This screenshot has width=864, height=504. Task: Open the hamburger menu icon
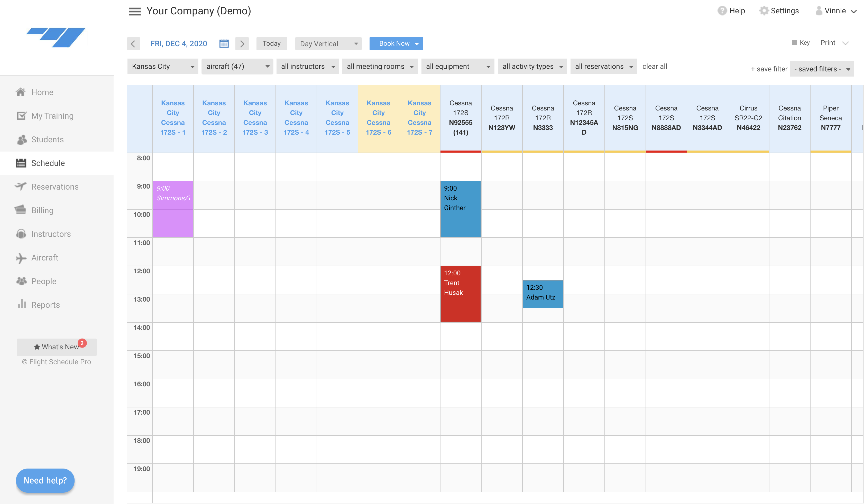pyautogui.click(x=135, y=11)
